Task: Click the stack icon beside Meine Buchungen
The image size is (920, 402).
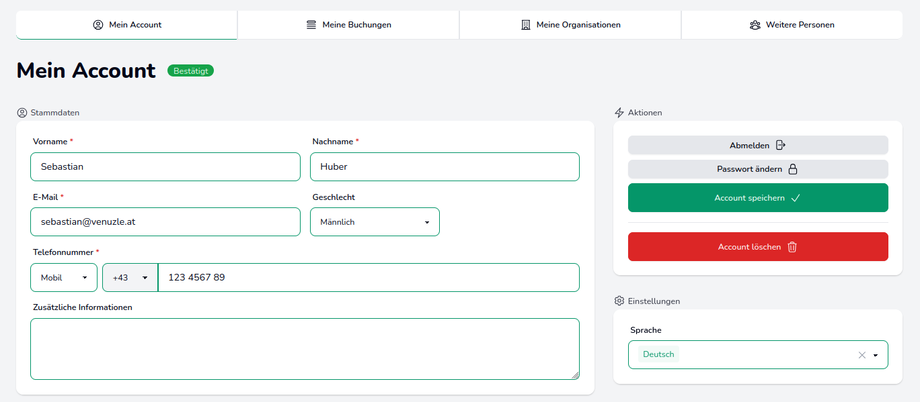Action: (312, 25)
